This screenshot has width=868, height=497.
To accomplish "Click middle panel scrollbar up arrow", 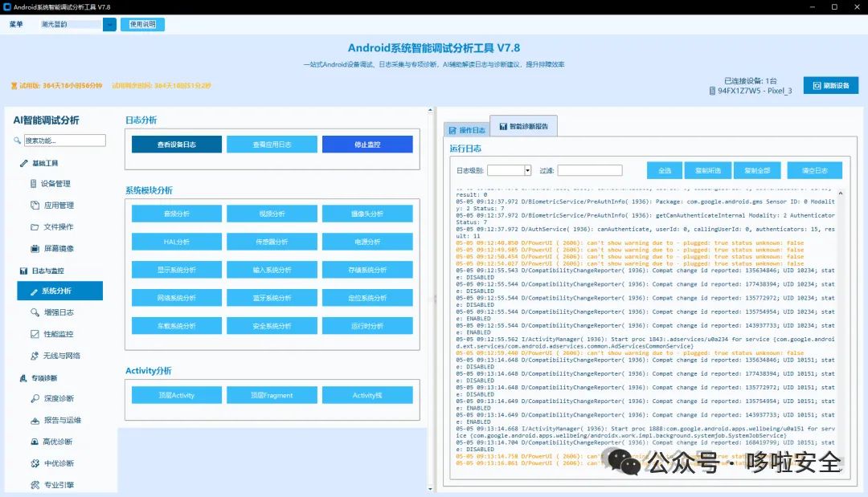I will 430,110.
